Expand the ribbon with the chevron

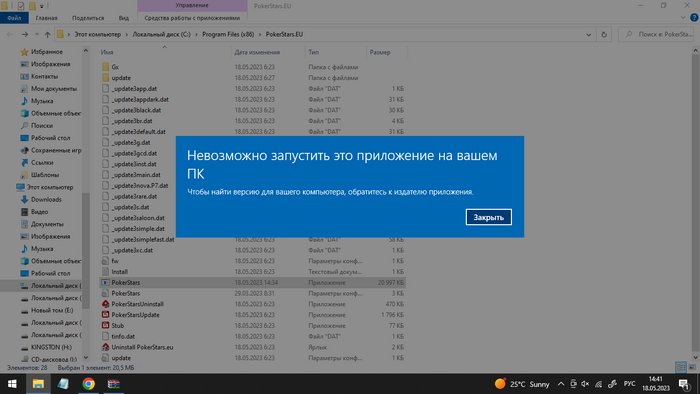pyautogui.click(x=683, y=18)
